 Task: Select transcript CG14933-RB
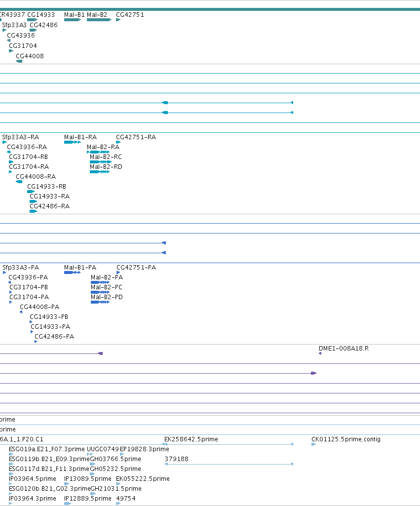46,187
